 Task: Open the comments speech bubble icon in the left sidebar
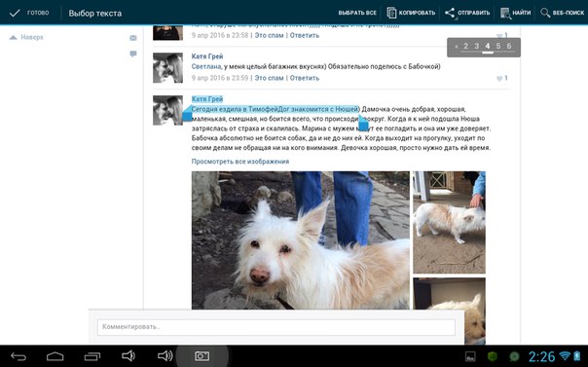(x=133, y=54)
